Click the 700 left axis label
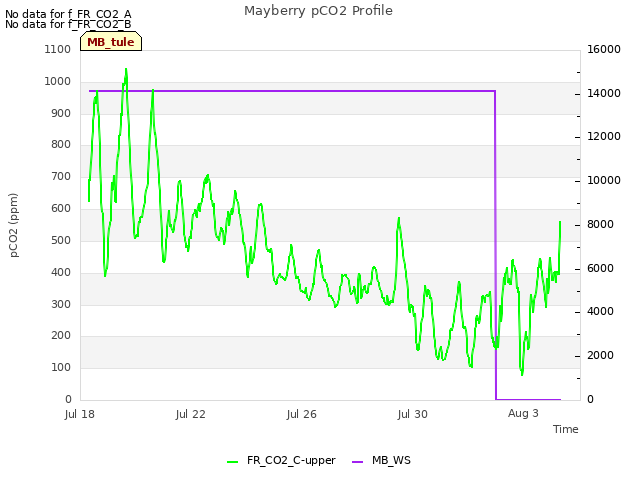Image resolution: width=640 pixels, height=480 pixels. [x=61, y=177]
